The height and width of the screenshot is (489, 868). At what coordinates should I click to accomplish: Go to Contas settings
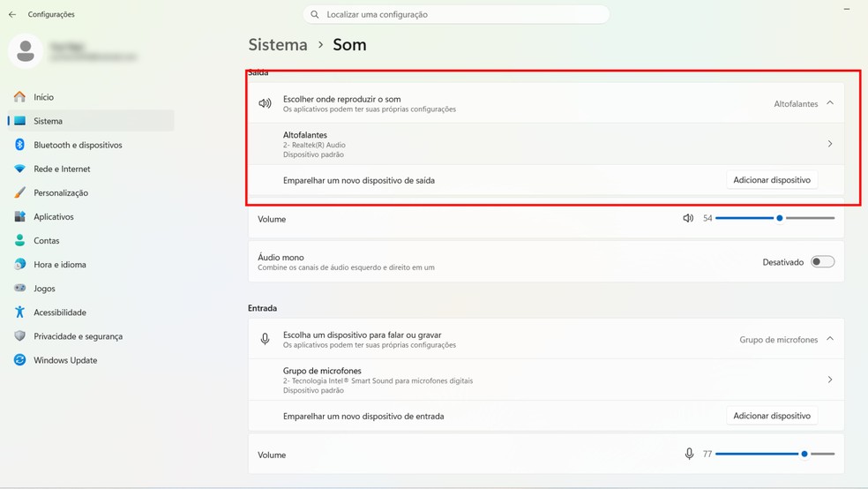coord(92,240)
